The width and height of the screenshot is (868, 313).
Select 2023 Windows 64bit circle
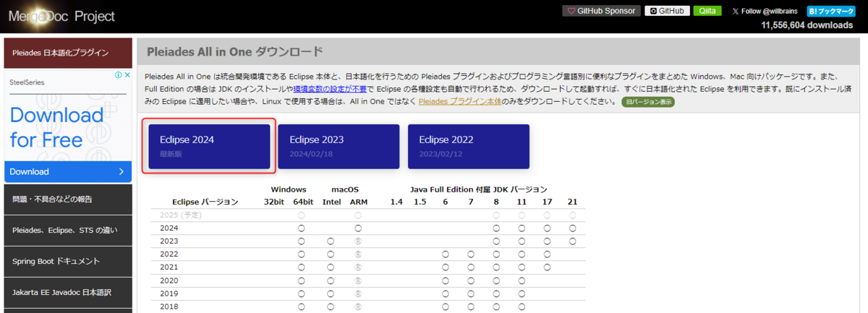[x=301, y=241]
